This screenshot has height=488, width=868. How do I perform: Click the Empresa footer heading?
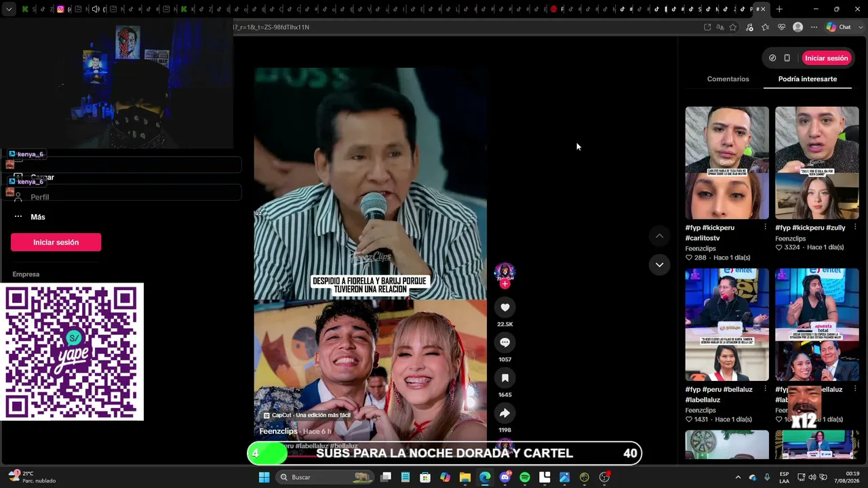pyautogui.click(x=26, y=274)
